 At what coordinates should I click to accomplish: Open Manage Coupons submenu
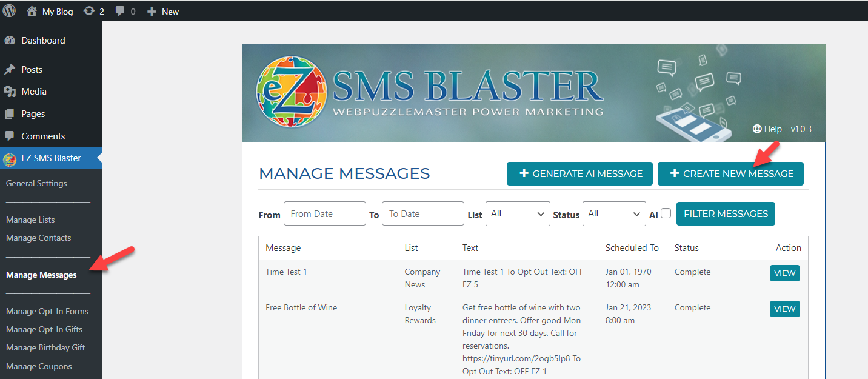[39, 366]
